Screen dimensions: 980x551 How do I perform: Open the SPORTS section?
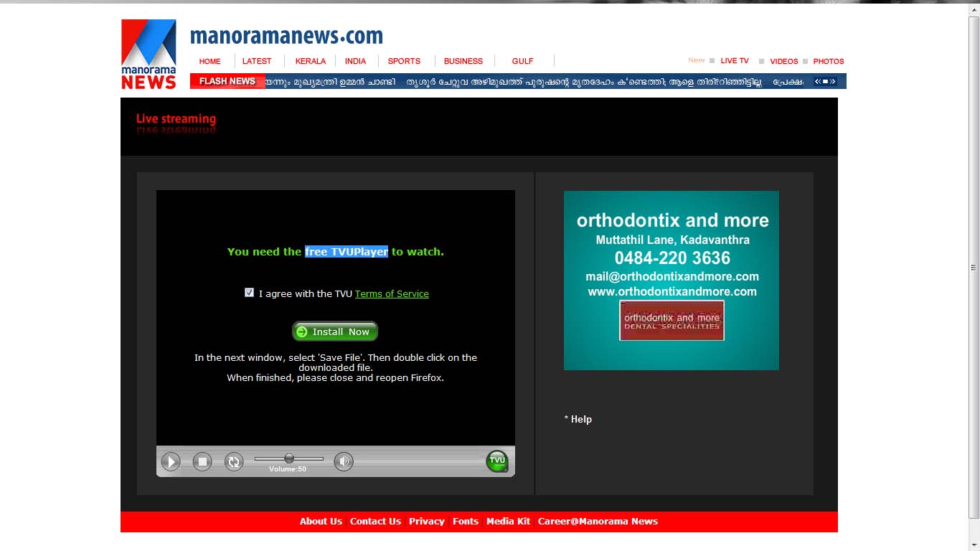[x=404, y=61]
